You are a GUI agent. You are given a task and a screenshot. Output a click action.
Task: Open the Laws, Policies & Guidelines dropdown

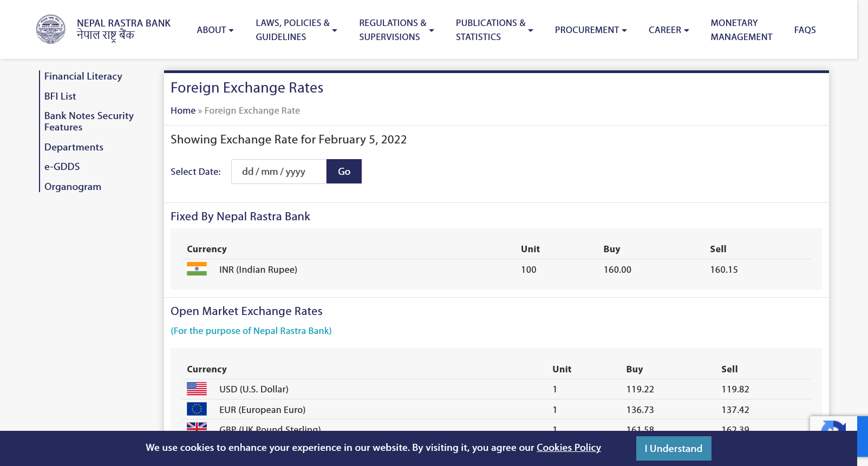pyautogui.click(x=296, y=30)
